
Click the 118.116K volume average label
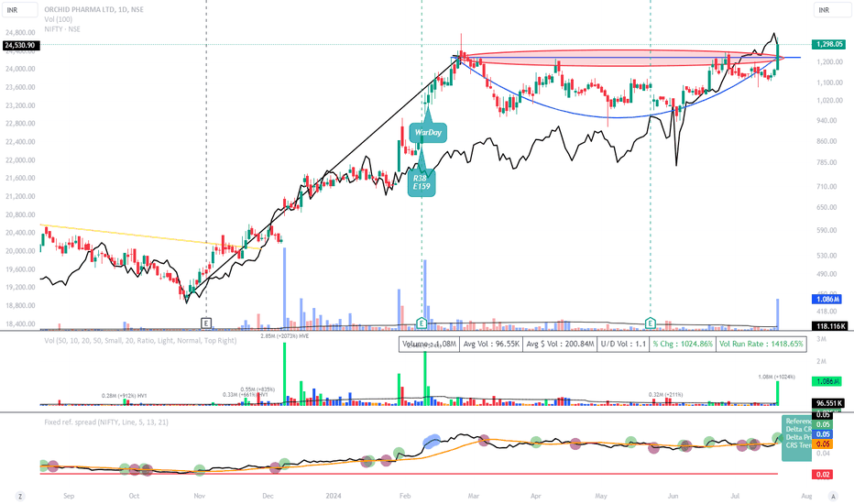coord(829,326)
